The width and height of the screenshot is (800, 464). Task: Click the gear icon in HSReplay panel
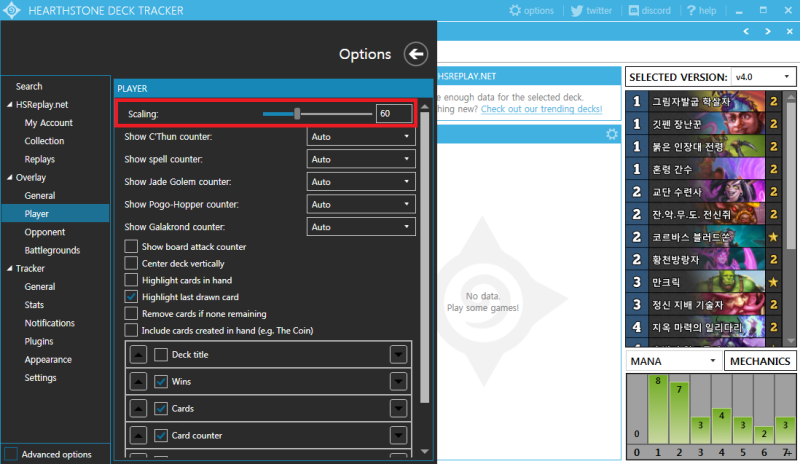(612, 134)
